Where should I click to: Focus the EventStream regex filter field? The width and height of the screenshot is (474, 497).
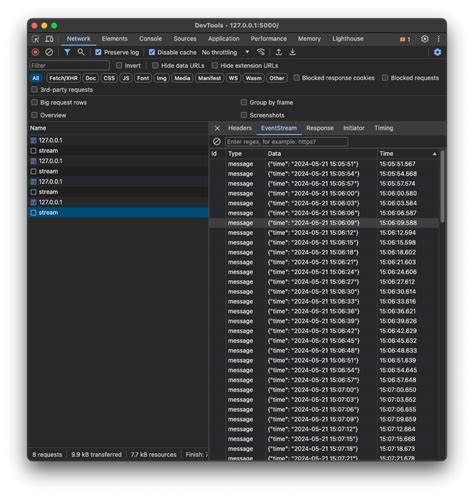pos(287,142)
